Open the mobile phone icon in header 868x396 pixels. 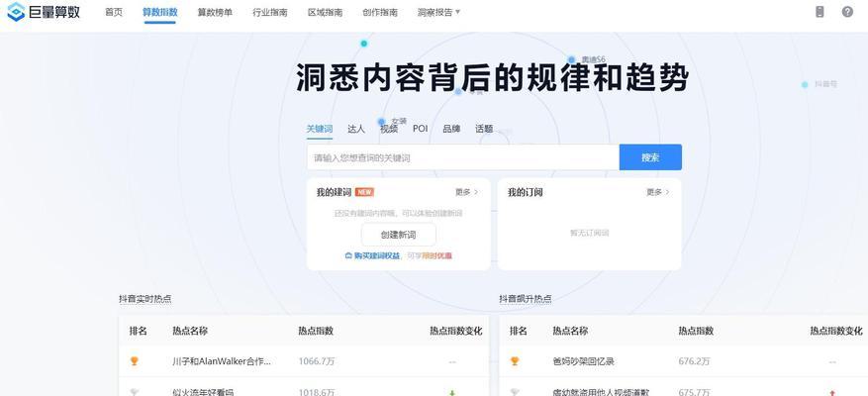[820, 12]
